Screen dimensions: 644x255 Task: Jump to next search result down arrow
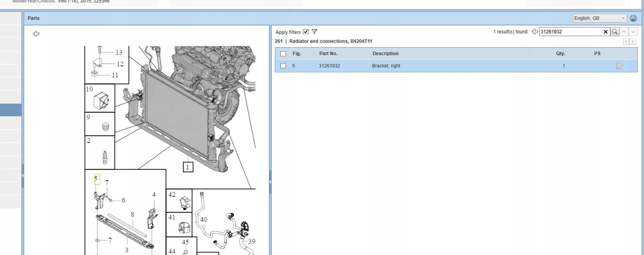point(633,32)
